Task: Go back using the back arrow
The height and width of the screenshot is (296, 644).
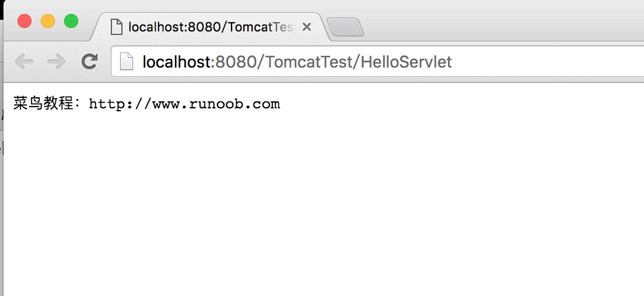Action: (x=24, y=61)
